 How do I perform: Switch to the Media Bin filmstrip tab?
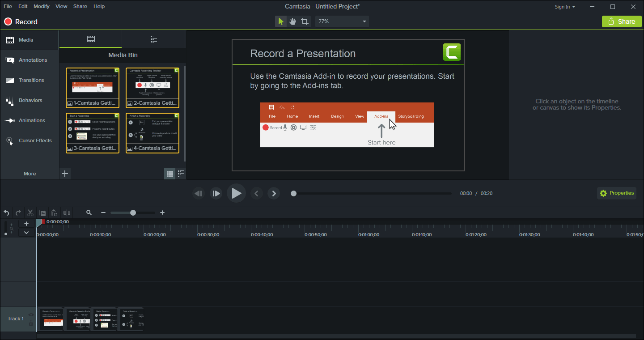91,39
